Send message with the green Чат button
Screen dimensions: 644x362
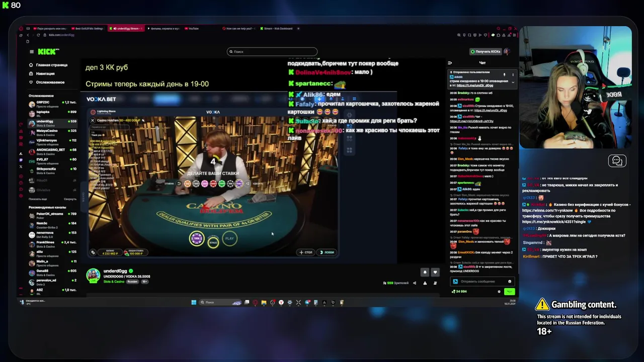(x=509, y=292)
